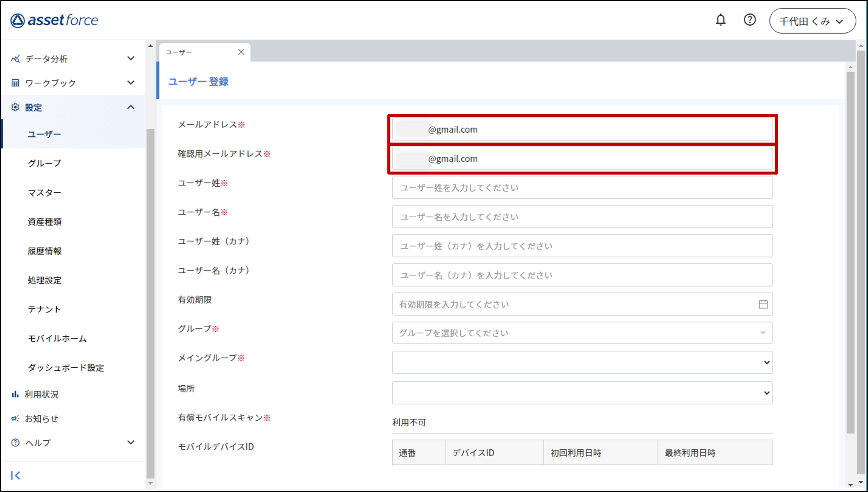Click the 設定 gear icon
Viewport: 868px width, 492px height.
tap(15, 108)
